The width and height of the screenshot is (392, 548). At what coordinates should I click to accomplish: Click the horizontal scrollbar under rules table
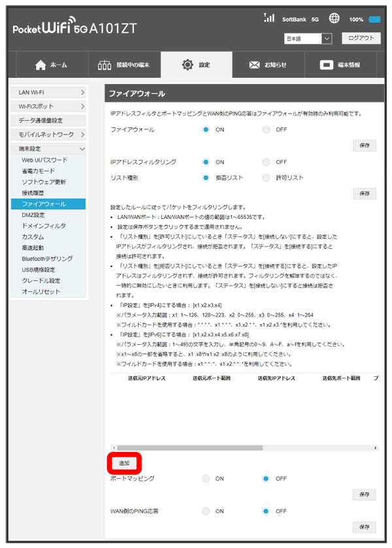tap(189, 448)
